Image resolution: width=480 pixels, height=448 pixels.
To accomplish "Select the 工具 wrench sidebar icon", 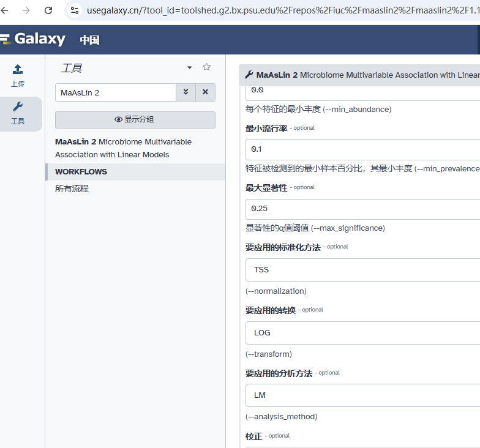I will click(x=18, y=114).
